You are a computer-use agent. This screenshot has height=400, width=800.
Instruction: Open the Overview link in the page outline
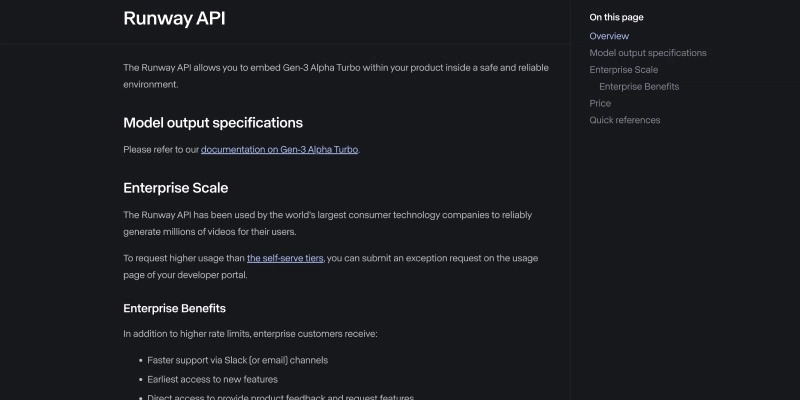pos(609,36)
